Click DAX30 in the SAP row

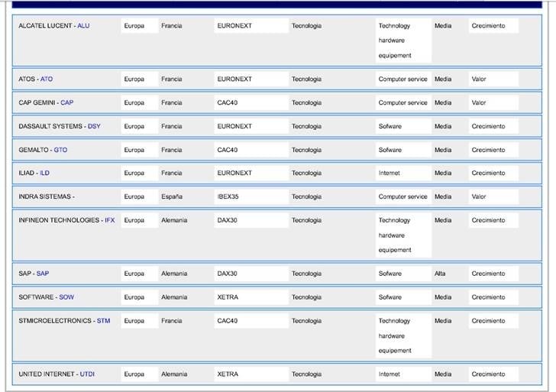coord(227,274)
